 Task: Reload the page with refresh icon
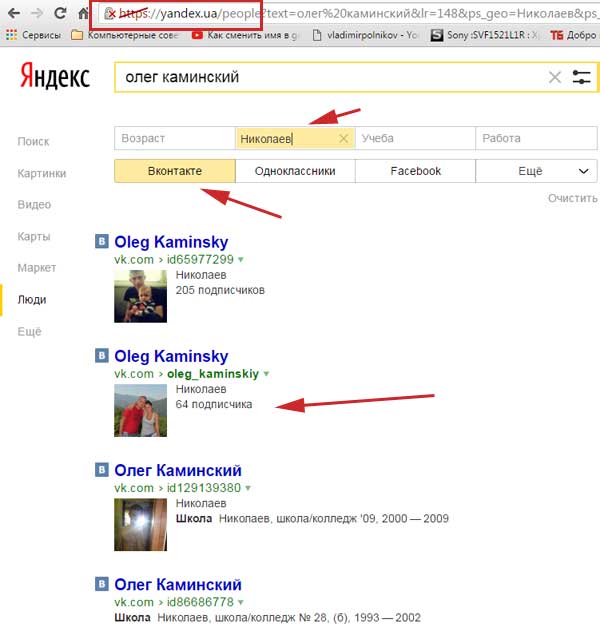[x=60, y=13]
